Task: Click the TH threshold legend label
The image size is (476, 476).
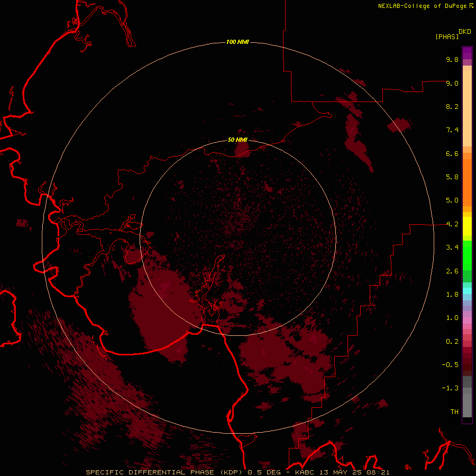Action: pyautogui.click(x=454, y=412)
